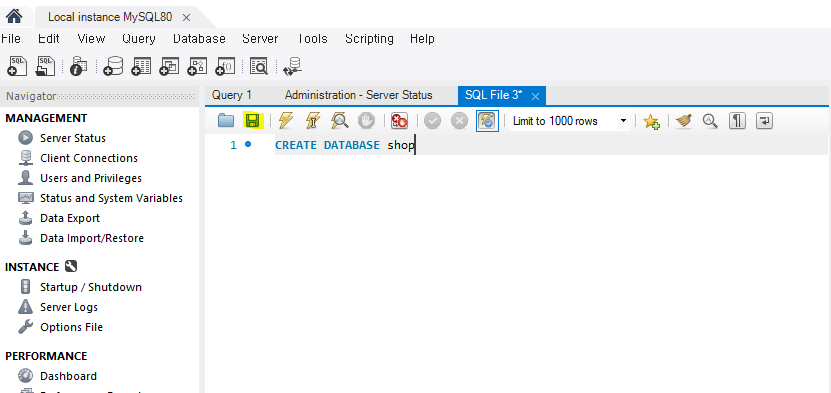Create a new view icon
This screenshot has width=831, height=393.
pyautogui.click(x=170, y=66)
